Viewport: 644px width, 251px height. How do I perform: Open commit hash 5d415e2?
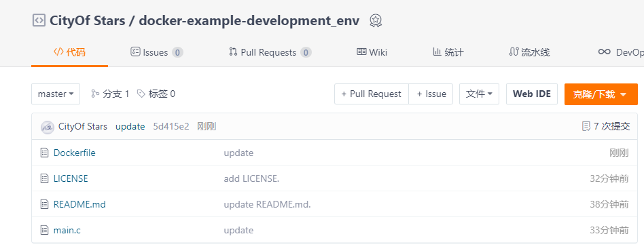pos(171,126)
